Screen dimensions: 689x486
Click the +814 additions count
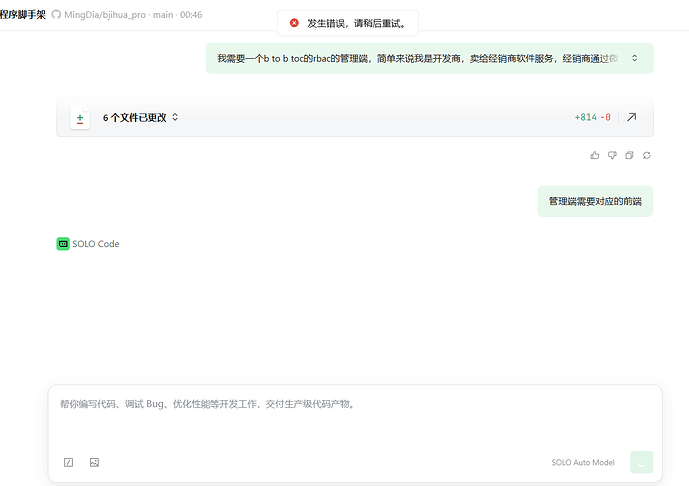click(585, 117)
